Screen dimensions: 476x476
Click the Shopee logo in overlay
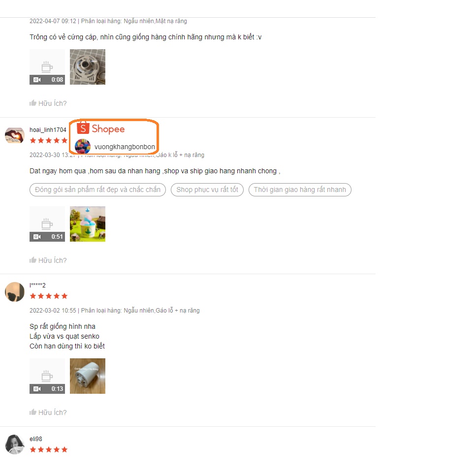101,128
